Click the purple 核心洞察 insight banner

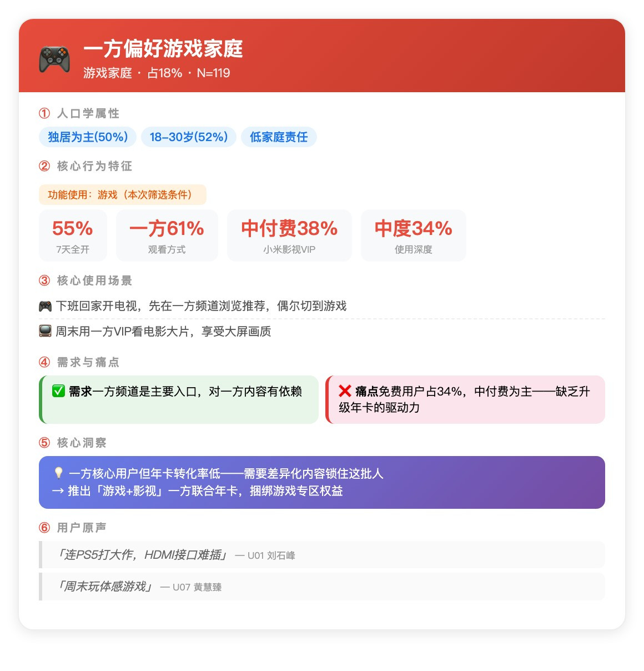(322, 482)
